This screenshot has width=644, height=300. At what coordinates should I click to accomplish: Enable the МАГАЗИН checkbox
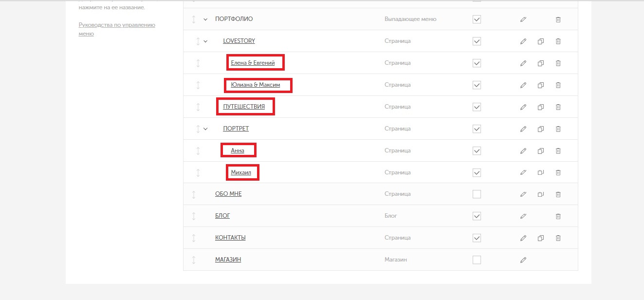click(477, 260)
